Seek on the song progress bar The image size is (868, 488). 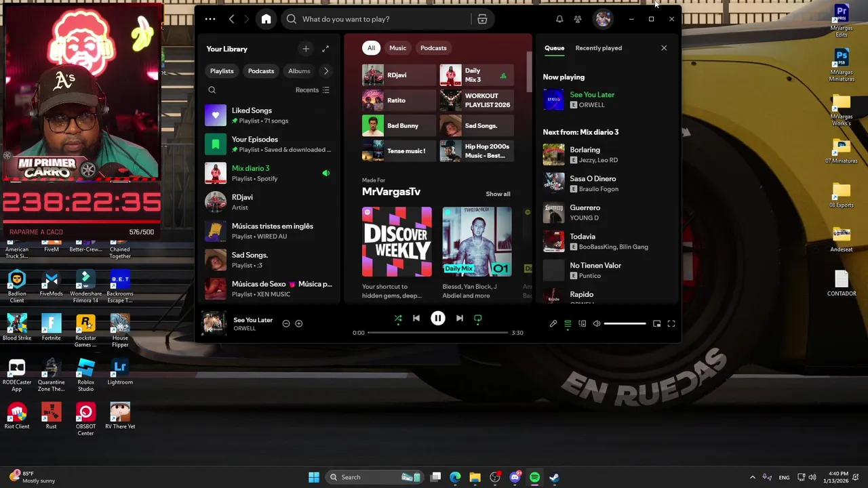pyautogui.click(x=437, y=333)
